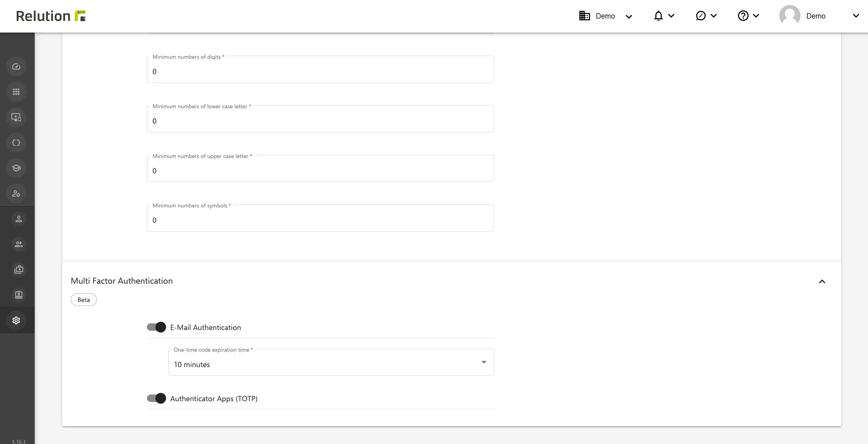This screenshot has width=868, height=444.
Task: Expand the Demo user account chevron
Action: tap(856, 16)
